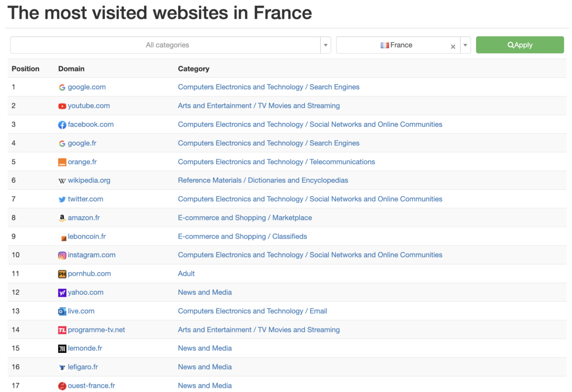Click the Outlook favicon beside live.com
The image size is (572, 392).
tap(62, 312)
